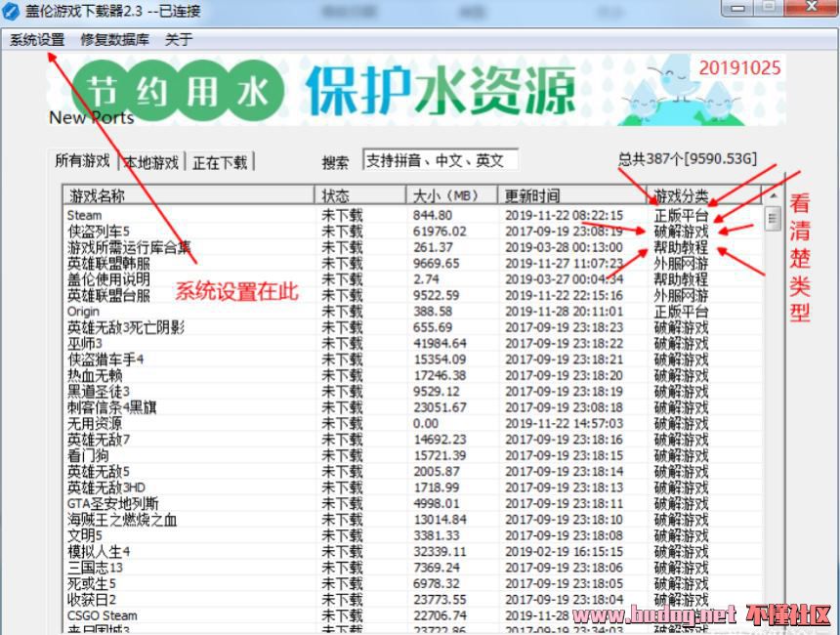Sort by 游戏分类 column header

click(x=704, y=195)
